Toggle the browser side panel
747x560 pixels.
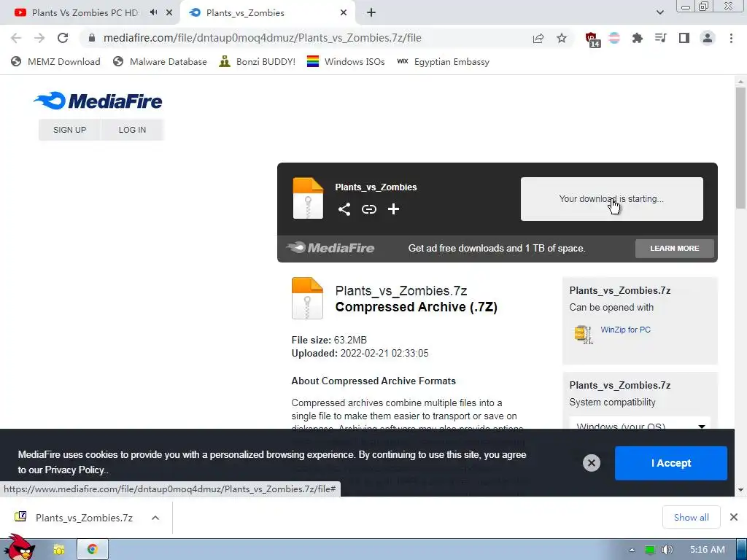pos(684,38)
